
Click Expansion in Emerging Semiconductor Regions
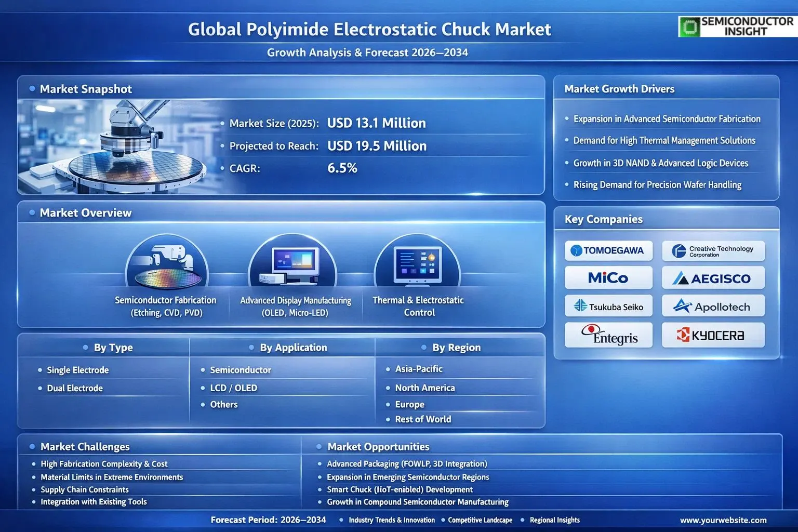coord(408,477)
